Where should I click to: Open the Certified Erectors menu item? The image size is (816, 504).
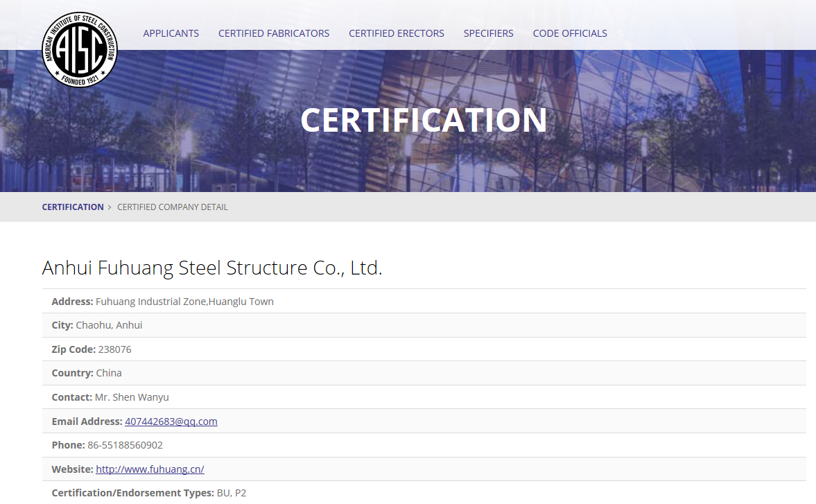(x=397, y=33)
